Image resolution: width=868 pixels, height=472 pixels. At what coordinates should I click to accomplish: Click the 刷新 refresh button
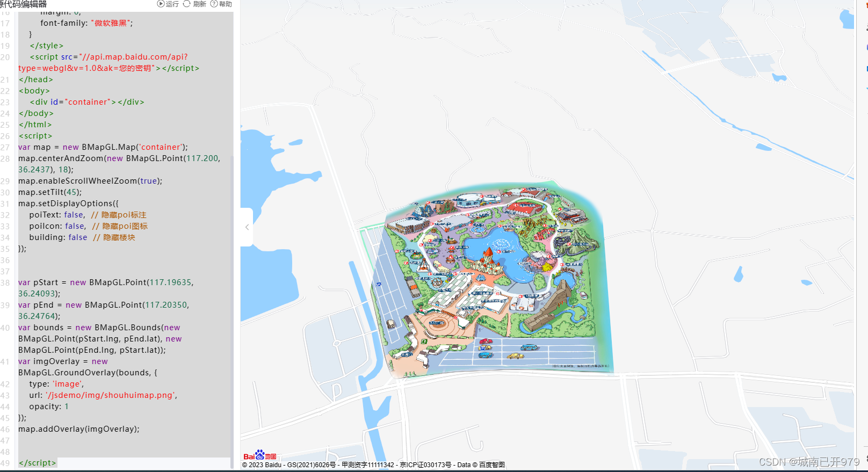194,4
